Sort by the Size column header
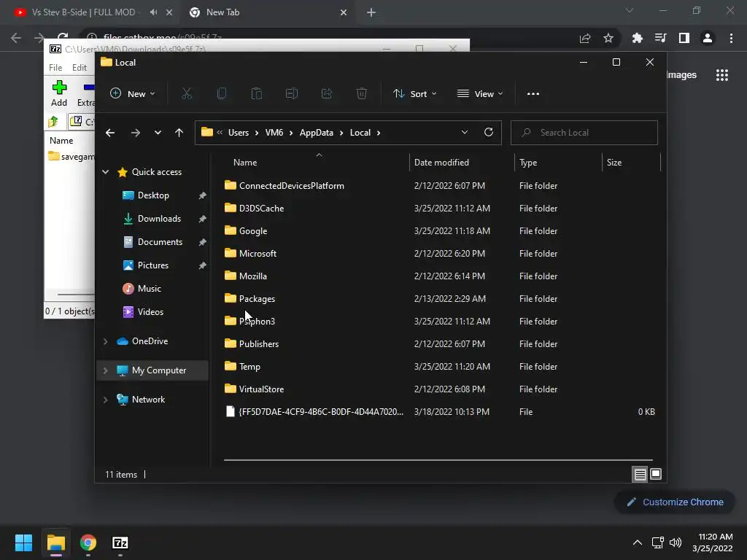This screenshot has height=560, width=747. point(614,163)
